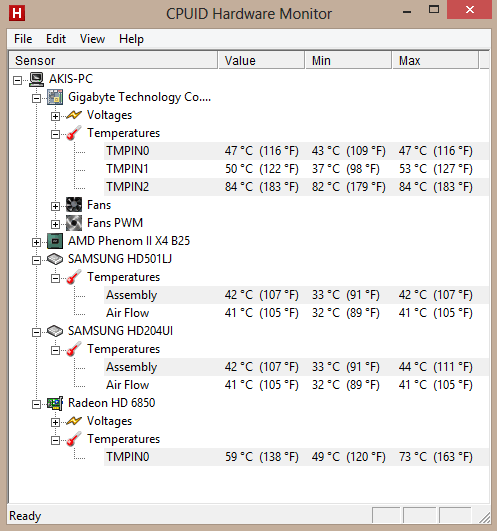Click the Radeon HD 6850 graphics card icon
Image resolution: width=497 pixels, height=531 pixels.
point(55,403)
